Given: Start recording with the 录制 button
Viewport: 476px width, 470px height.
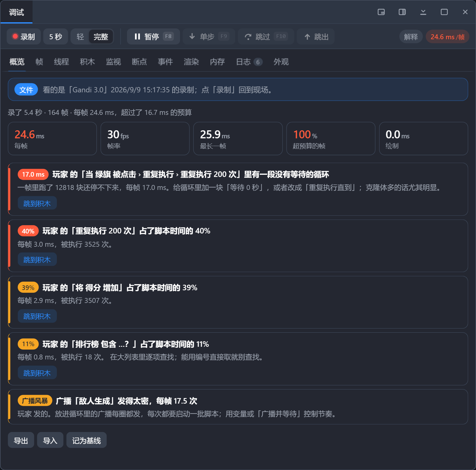Looking at the screenshot, I should tap(23, 37).
